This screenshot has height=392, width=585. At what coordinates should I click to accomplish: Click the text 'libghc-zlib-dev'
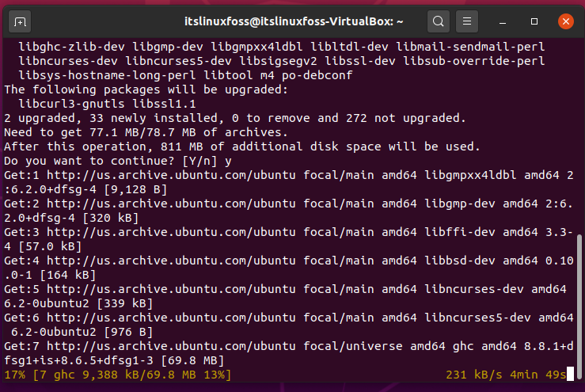[71, 47]
